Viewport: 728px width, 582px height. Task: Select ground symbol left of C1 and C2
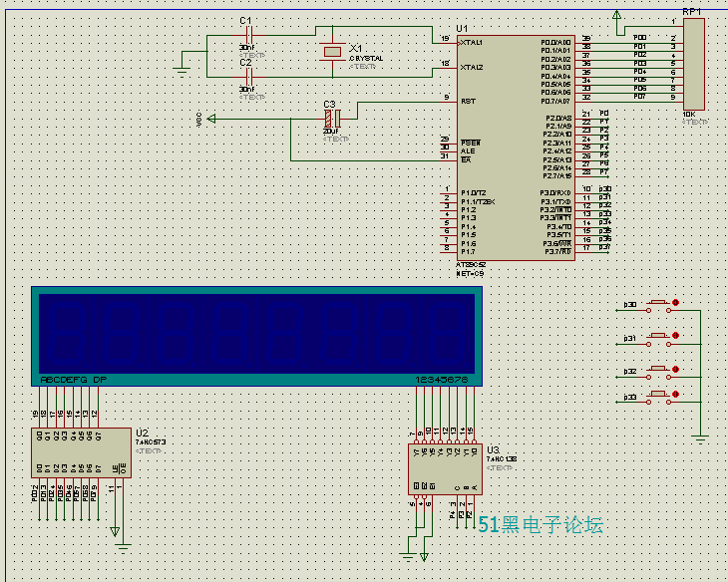pos(182,72)
